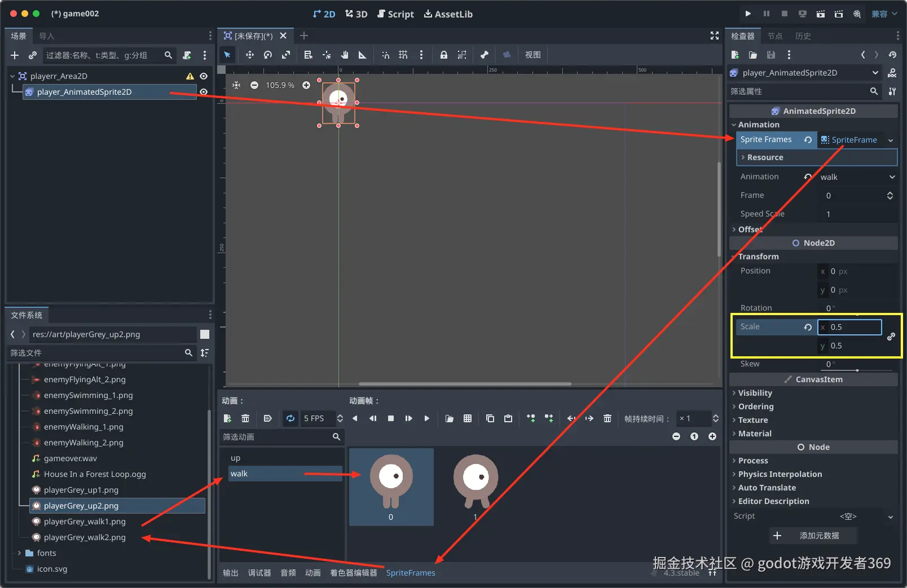Switch to the 节点 tab in Inspector

775,36
